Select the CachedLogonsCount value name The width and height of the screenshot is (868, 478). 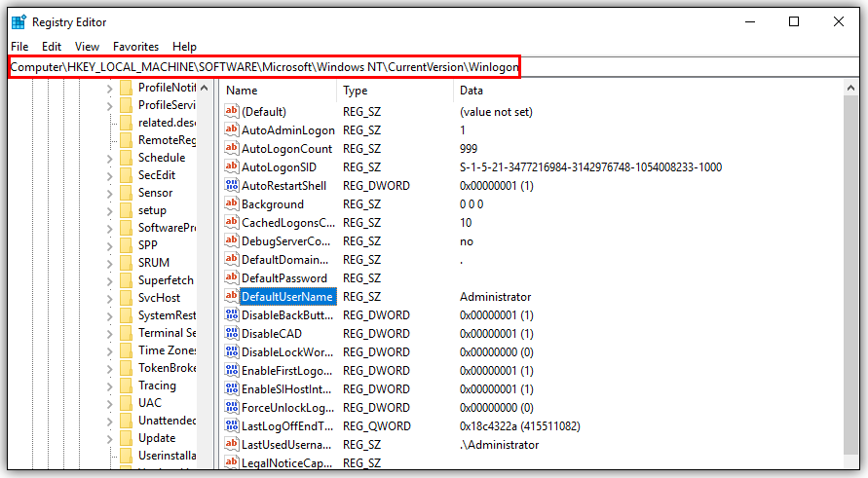pos(288,222)
